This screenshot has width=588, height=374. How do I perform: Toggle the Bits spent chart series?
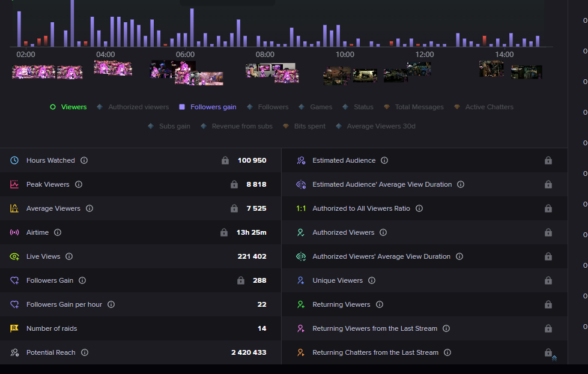tap(304, 126)
